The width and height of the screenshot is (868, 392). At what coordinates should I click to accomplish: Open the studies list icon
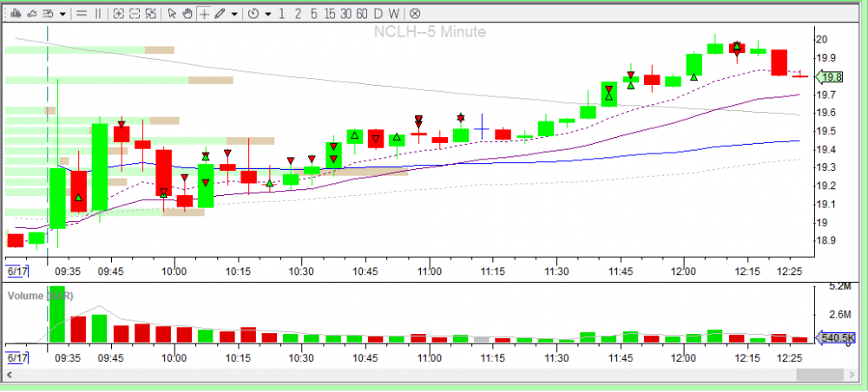[x=48, y=14]
